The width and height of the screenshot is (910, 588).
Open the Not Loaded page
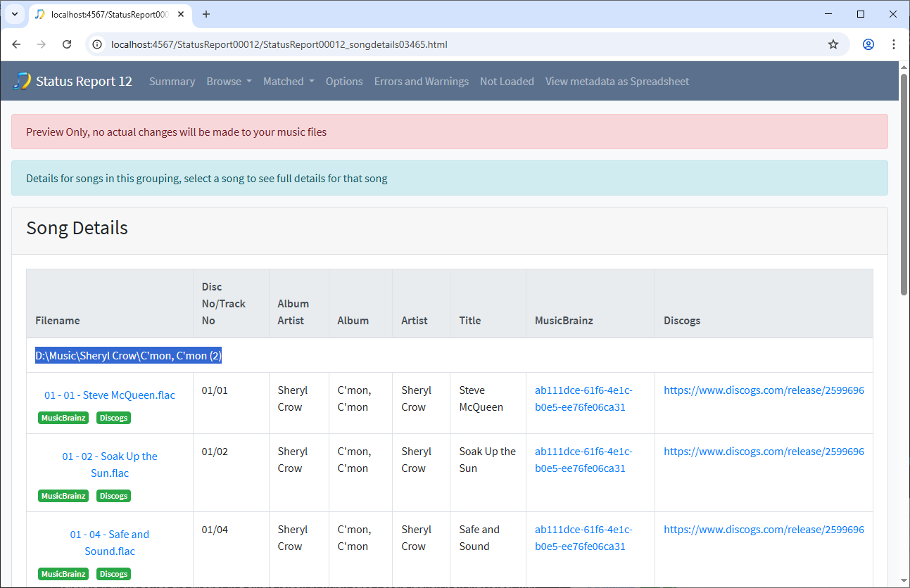tap(507, 82)
